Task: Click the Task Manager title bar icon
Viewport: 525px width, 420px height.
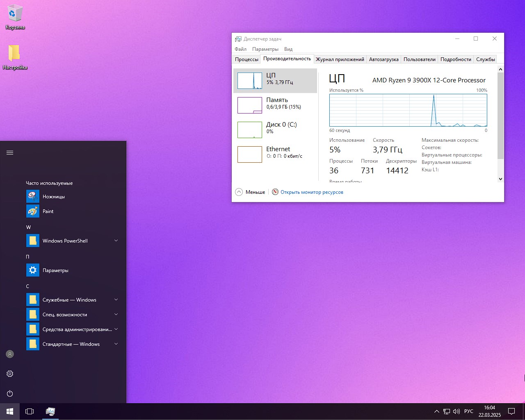Action: click(238, 39)
